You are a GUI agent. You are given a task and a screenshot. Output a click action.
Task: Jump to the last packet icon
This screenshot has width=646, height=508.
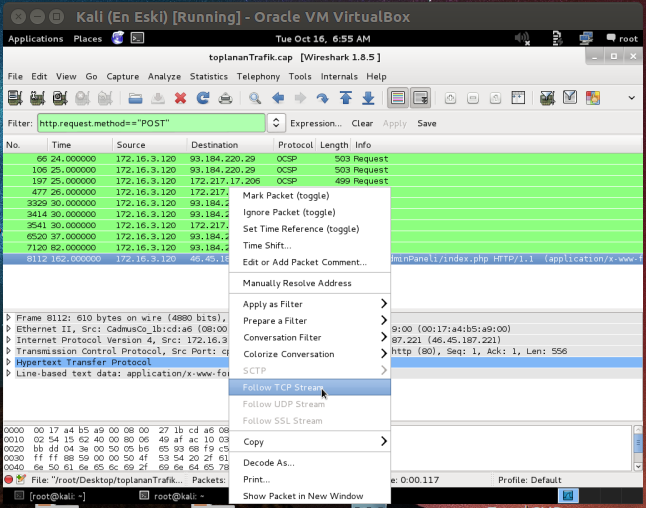[x=368, y=98]
